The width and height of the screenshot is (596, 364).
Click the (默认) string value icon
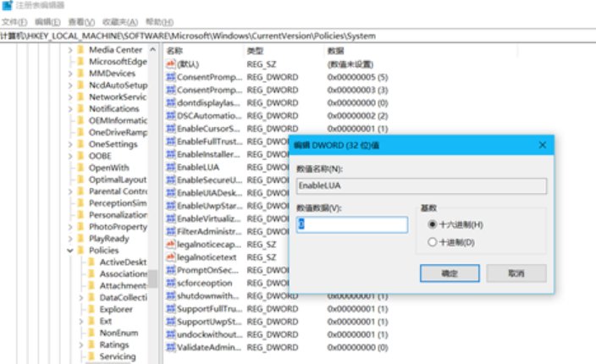(171, 64)
